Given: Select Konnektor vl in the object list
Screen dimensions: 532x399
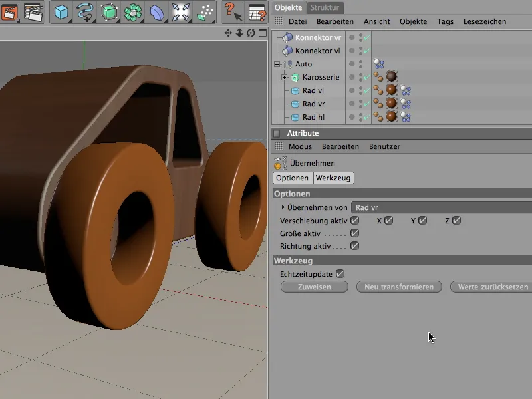Looking at the screenshot, I should click(x=317, y=51).
